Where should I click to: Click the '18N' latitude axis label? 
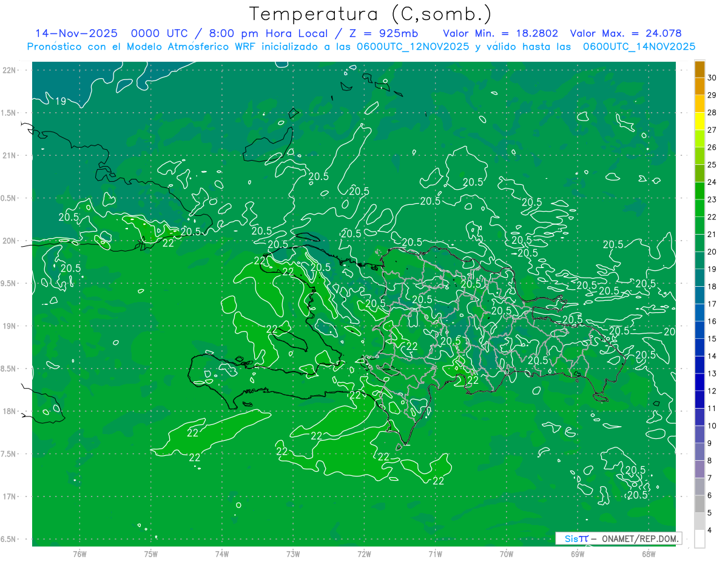(x=9, y=411)
